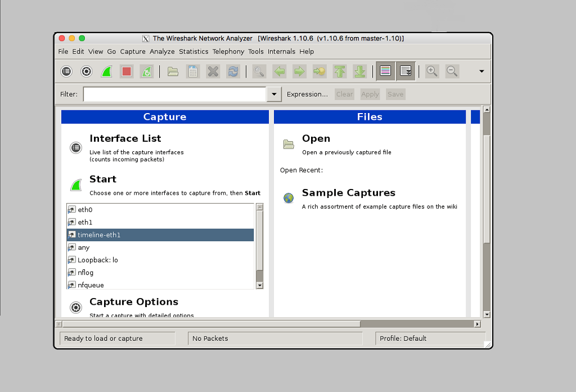Screen dimensions: 576x392
Task: Select eth1 interface in list
Action: pos(160,222)
